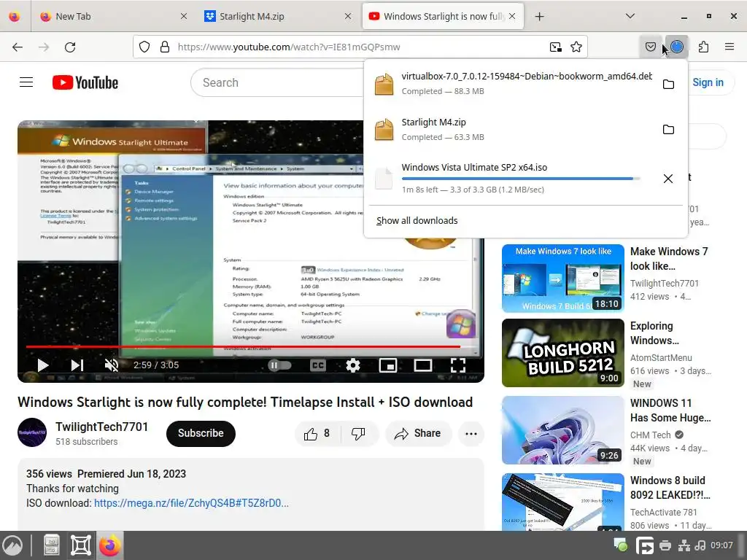Click the site padlock icon

165,47
